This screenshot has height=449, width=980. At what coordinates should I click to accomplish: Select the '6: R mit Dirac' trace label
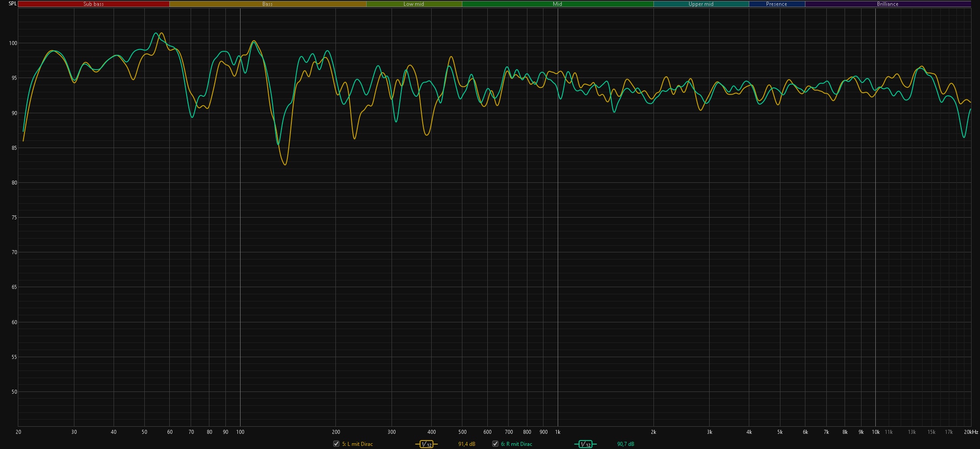point(516,444)
